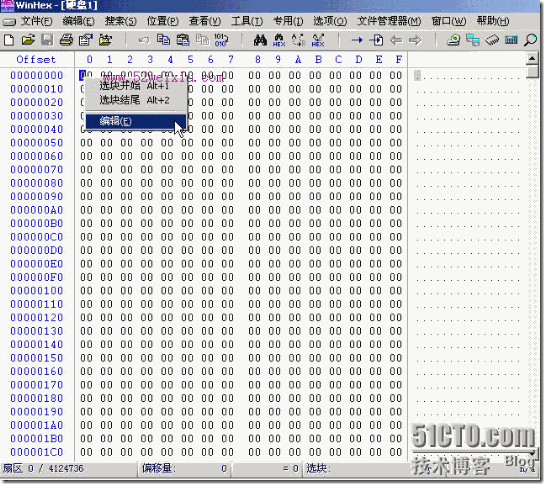Click column header 8

pos(257,59)
